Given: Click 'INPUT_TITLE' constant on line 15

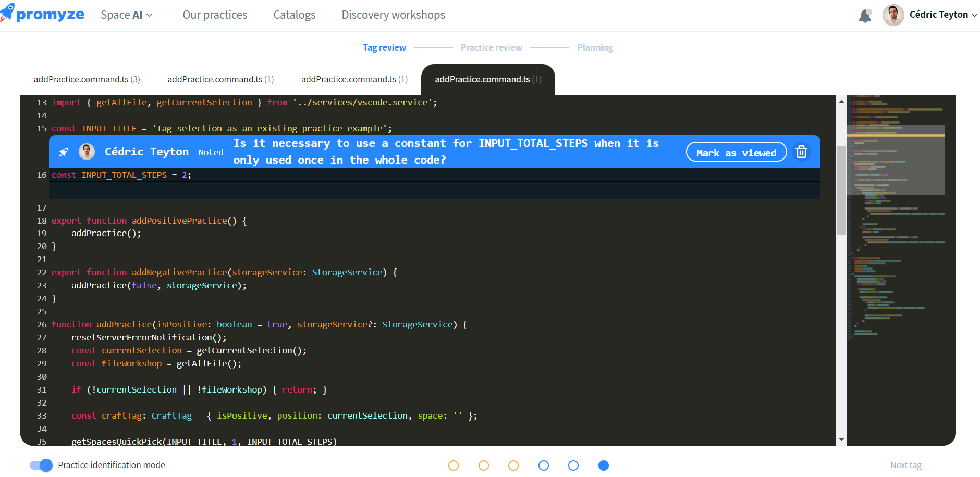Looking at the screenshot, I should pyautogui.click(x=109, y=128).
